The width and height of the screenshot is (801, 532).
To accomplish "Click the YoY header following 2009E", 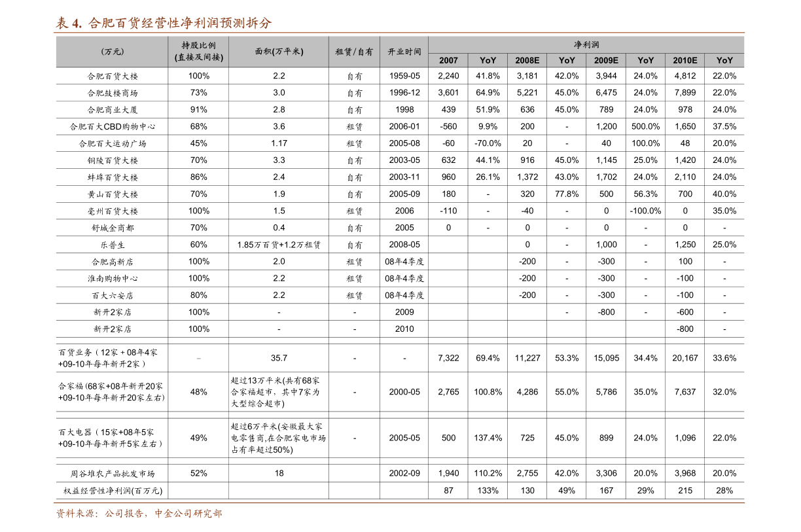I will click(x=645, y=60).
